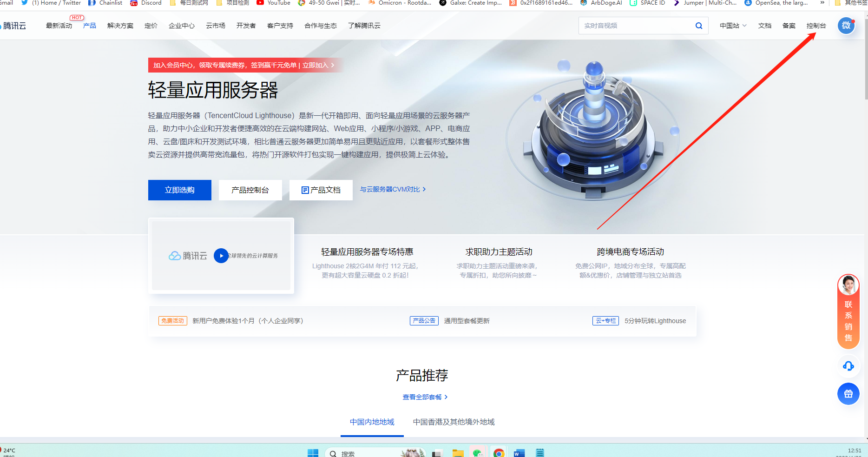
Task: Open 云市场 in the top navigation
Action: [216, 26]
